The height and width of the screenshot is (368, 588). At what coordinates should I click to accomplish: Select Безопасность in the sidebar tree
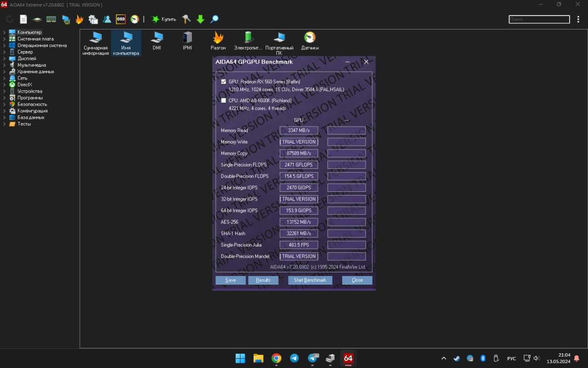pos(32,104)
